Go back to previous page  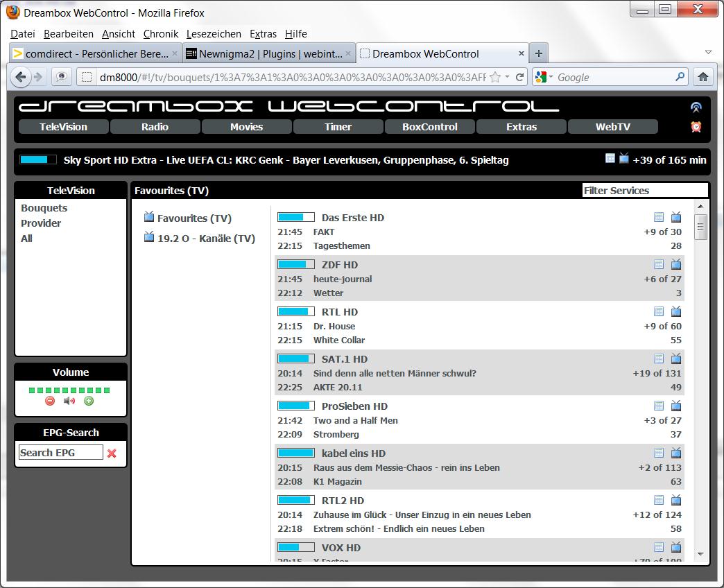click(20, 77)
